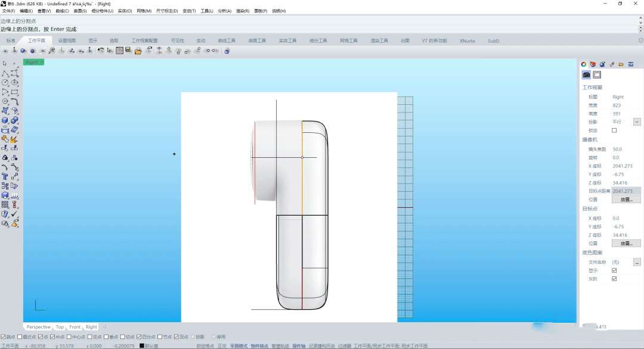Open the camera viewport properties icon
This screenshot has width=644, height=349.
[x=586, y=74]
